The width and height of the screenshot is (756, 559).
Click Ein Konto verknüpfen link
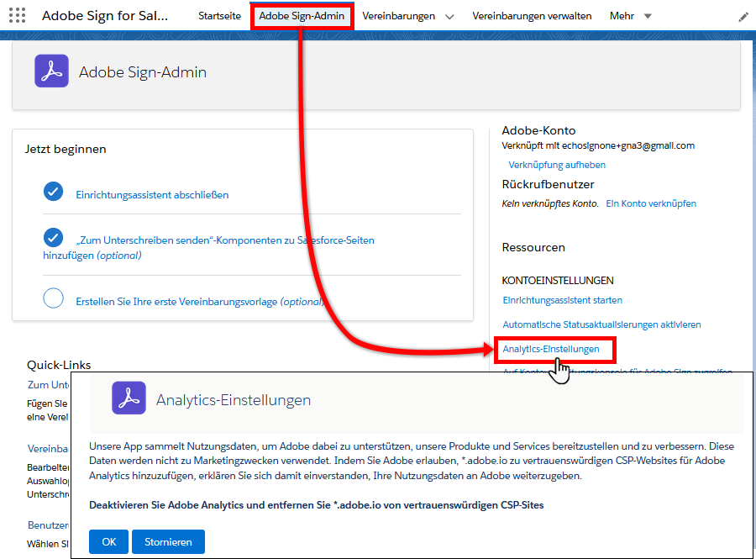point(651,203)
